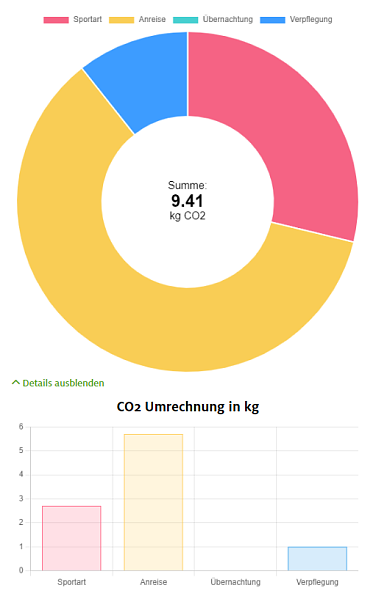Screen dimensions: 376x599
Task: Click the Details ausblenden link
Action: click(63, 383)
